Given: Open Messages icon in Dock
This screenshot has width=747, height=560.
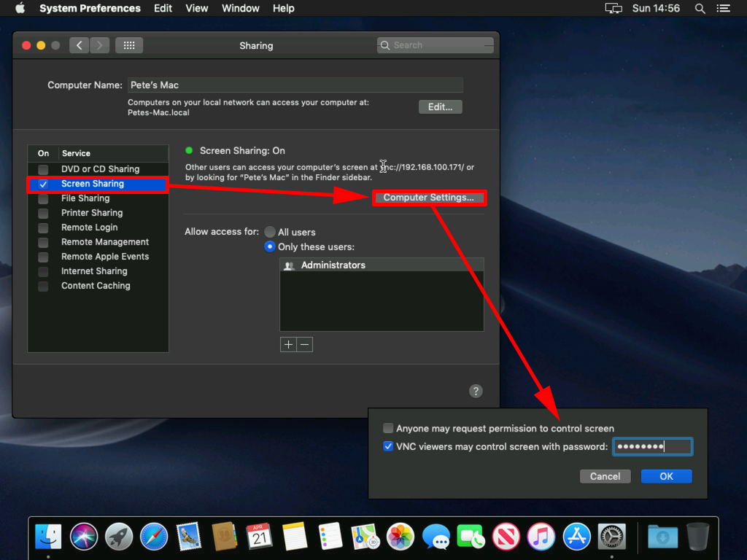Looking at the screenshot, I should 436,536.
